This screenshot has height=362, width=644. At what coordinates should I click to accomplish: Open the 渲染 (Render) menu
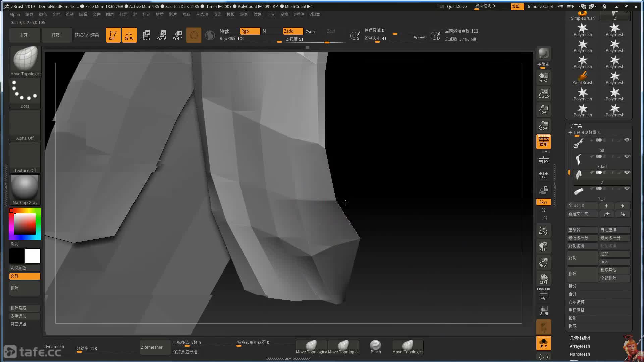point(217,14)
